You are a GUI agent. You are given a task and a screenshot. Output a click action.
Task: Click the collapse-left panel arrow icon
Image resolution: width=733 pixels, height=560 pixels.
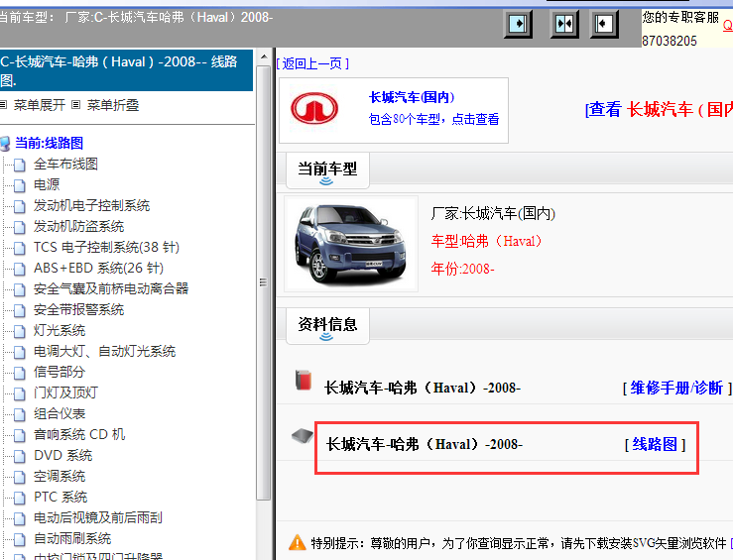(x=604, y=24)
